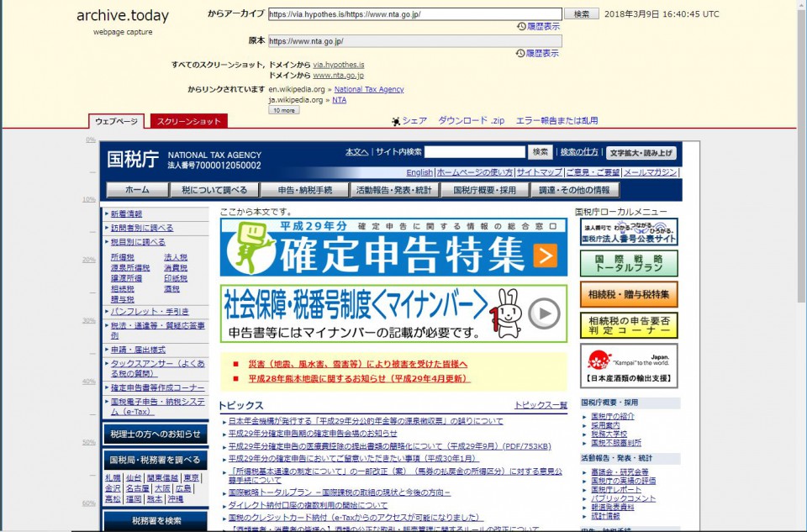Open 確定申告書等作成コーナー sidebar link
Viewport: 807px width, 532px height.
[x=157, y=387]
